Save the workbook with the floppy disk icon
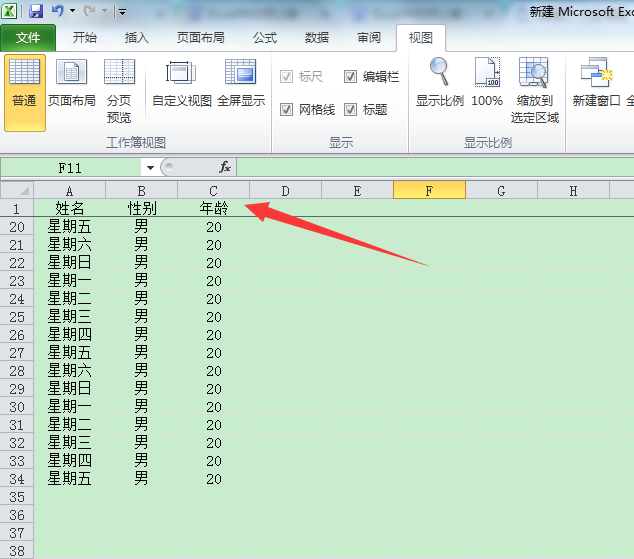Viewport: 634px width, 559px height. coord(36,11)
